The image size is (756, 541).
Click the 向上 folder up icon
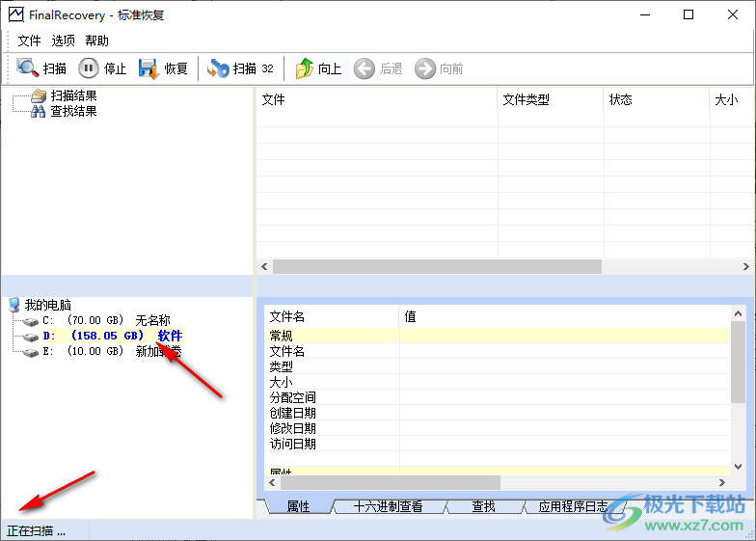(305, 68)
